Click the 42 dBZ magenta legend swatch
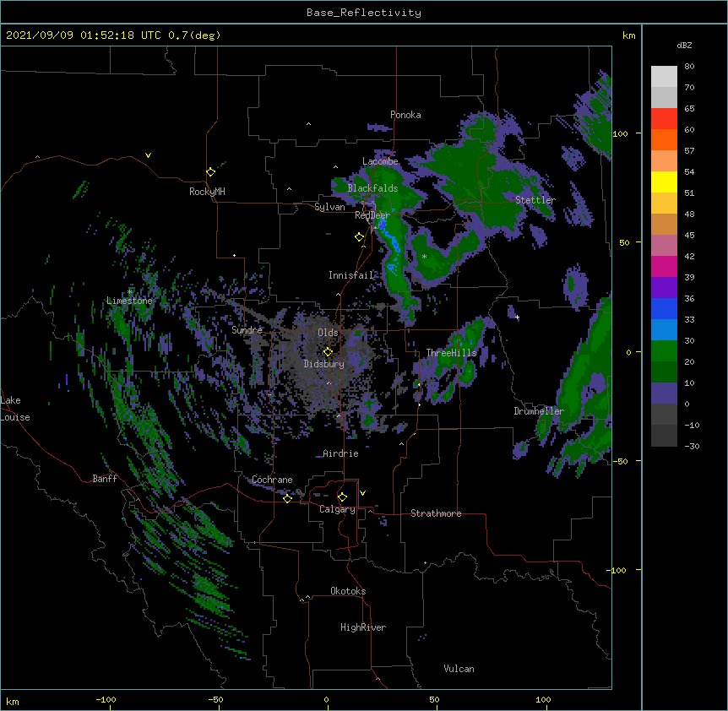This screenshot has height=711, width=728. 664,266
